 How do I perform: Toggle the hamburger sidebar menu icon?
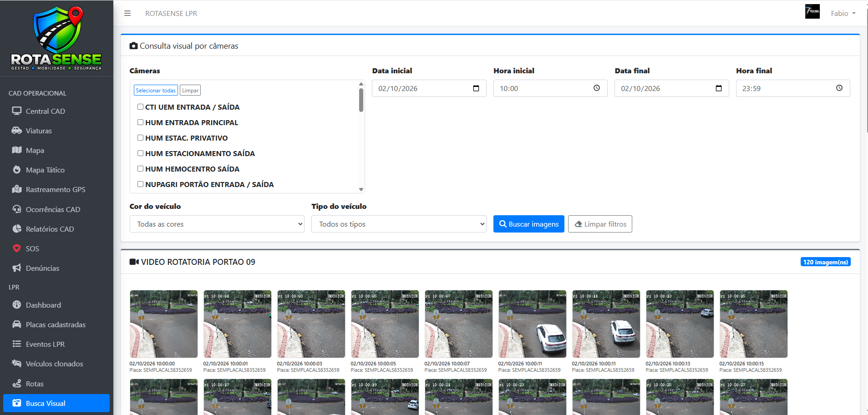127,14
